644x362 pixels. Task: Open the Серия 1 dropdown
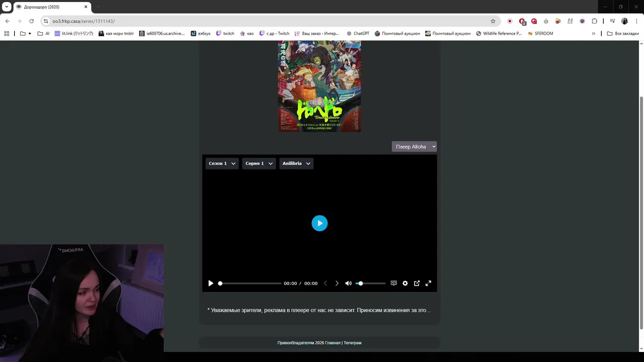[x=259, y=163]
